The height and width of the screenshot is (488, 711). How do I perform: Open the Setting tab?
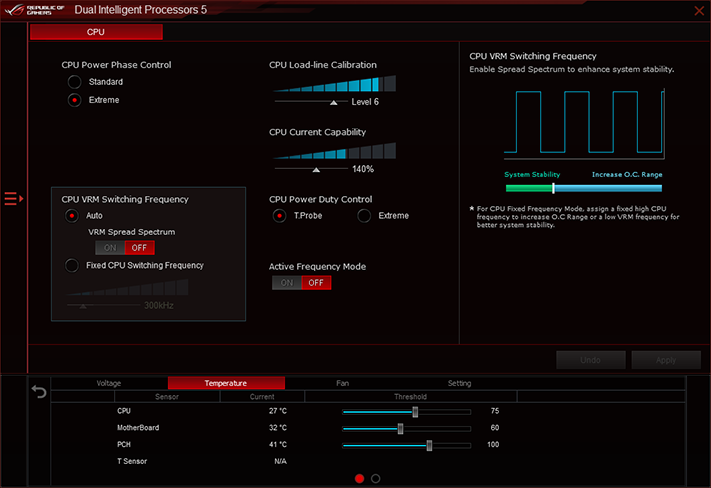[459, 383]
